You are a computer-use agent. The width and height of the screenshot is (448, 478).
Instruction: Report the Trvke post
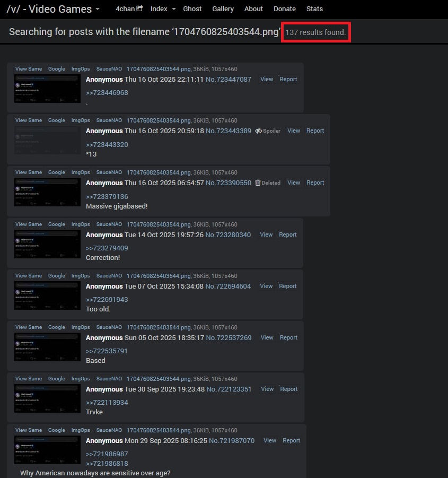point(289,389)
